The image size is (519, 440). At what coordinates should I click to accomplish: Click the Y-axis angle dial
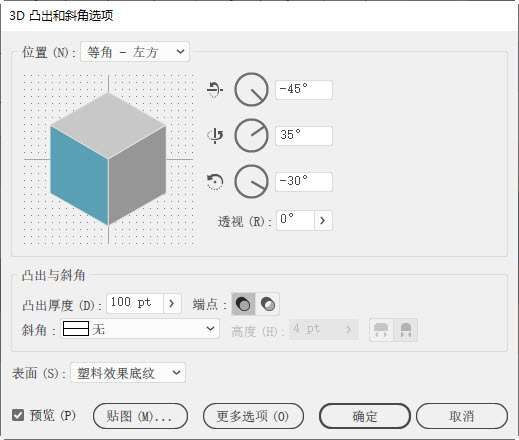click(x=251, y=136)
